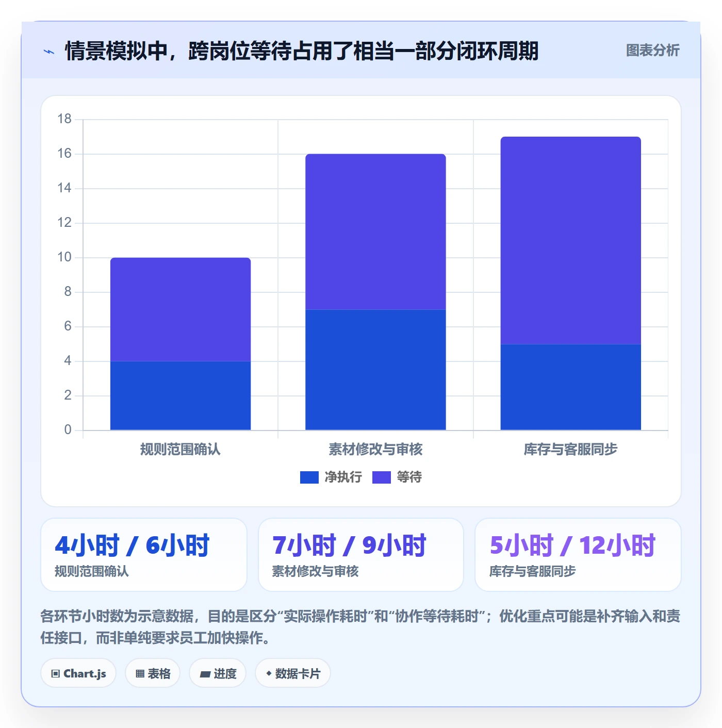Click the 净执行 bar segment for 库存与客服同步

pos(571,387)
